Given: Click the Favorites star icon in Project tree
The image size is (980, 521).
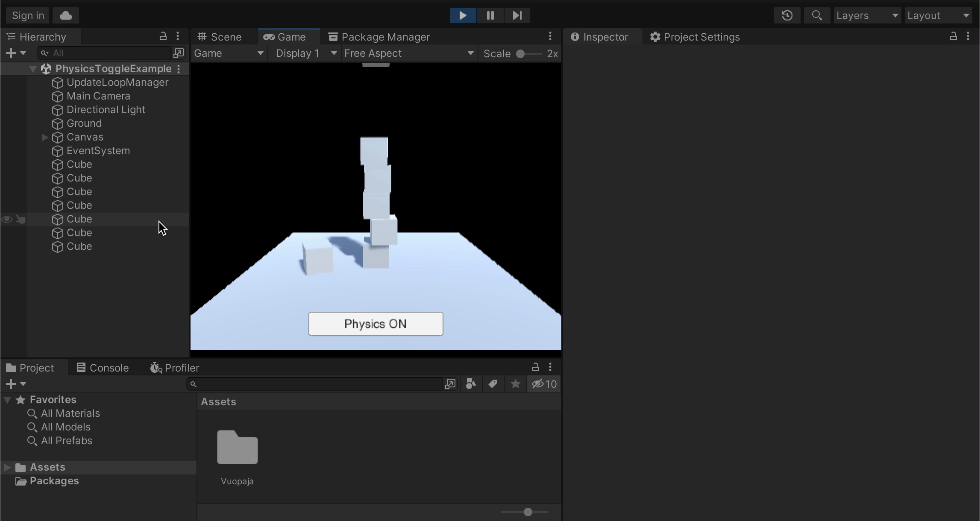Looking at the screenshot, I should (21, 400).
